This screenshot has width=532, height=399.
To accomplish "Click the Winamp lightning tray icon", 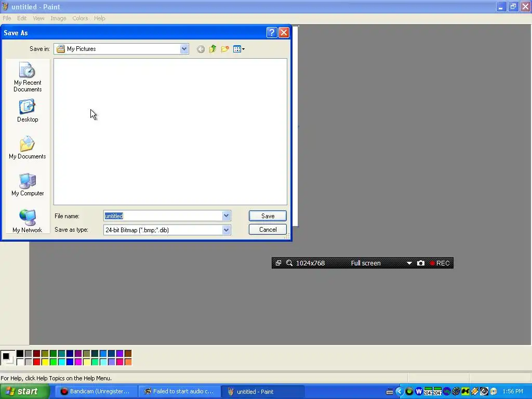I will click(x=475, y=392).
